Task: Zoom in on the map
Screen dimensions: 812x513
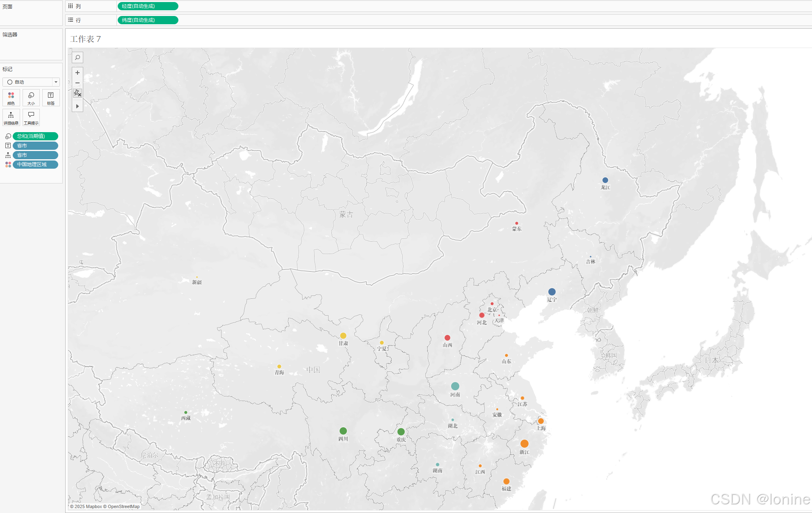Action: pos(78,73)
